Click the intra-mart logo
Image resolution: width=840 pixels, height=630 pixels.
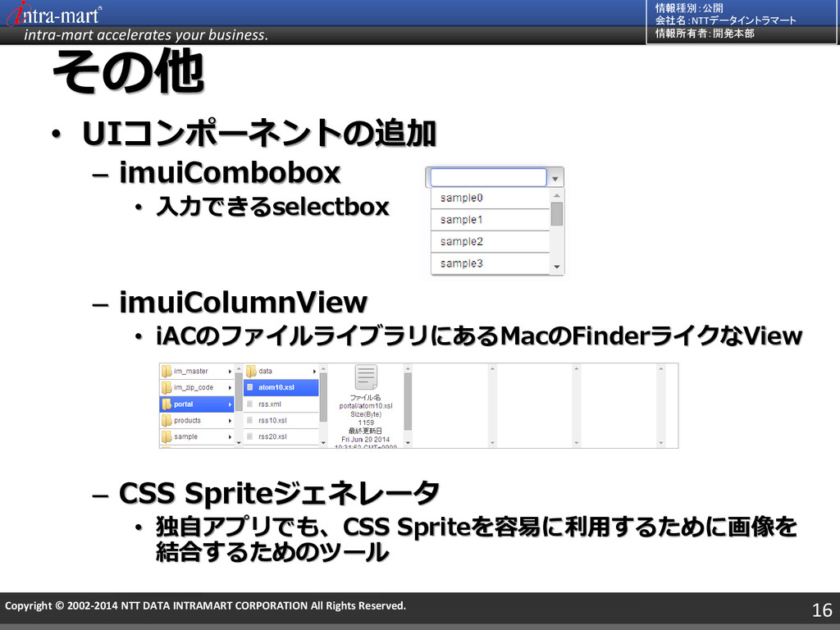coord(53,14)
